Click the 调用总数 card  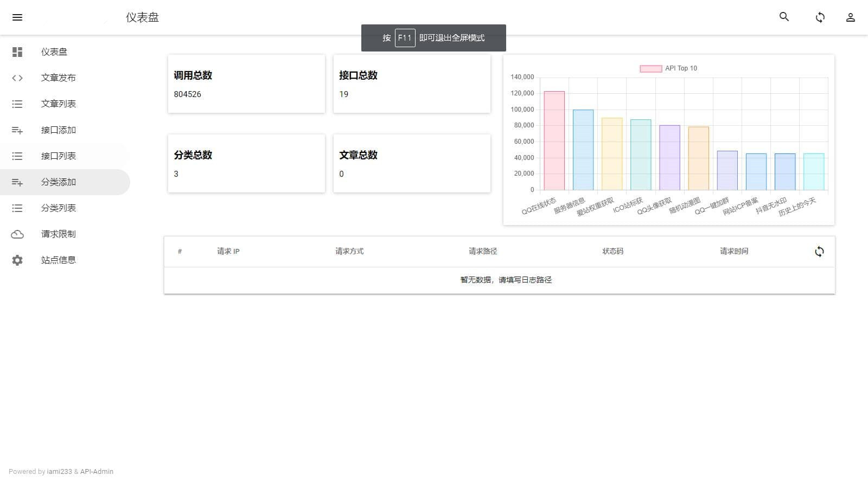tap(246, 84)
